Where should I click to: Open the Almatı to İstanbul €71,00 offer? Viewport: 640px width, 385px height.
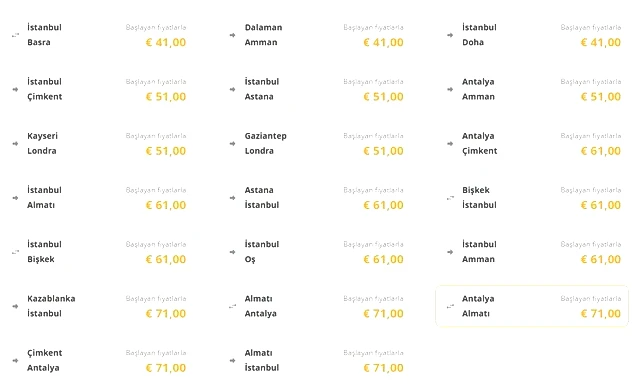(316, 361)
